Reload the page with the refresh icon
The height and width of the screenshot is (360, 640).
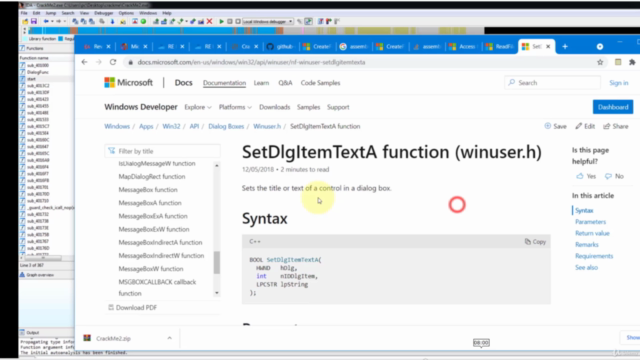[113, 62]
